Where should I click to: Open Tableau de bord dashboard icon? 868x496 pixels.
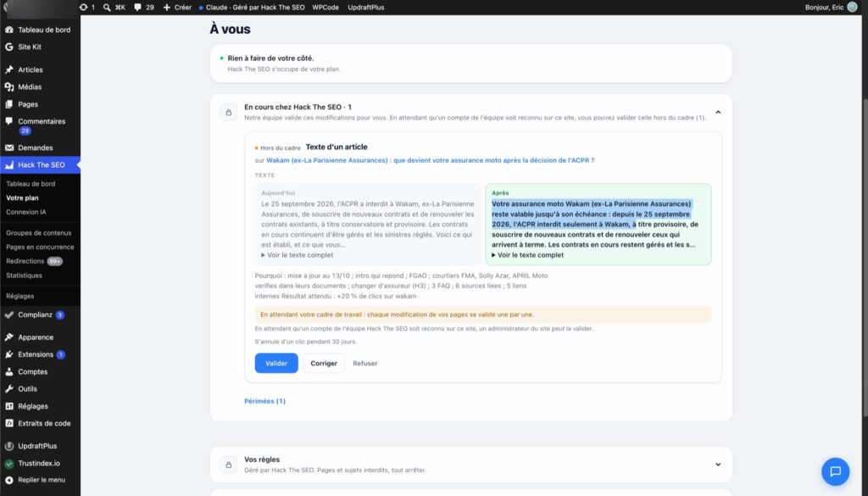pos(9,30)
